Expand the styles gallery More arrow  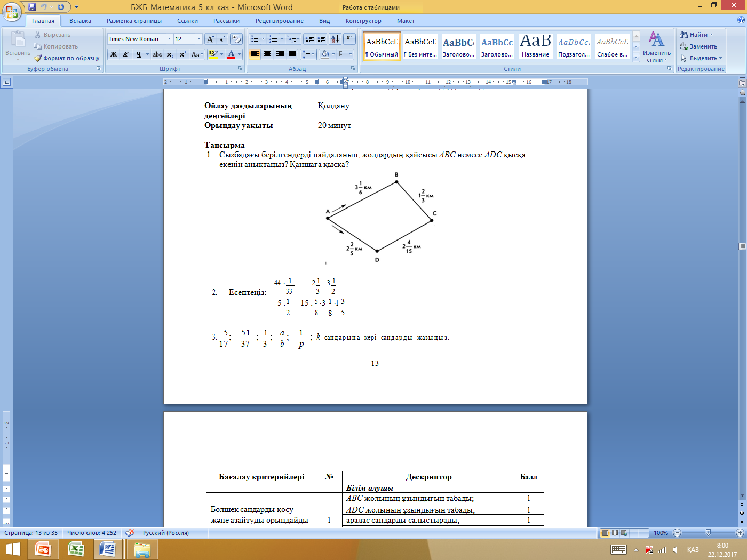(636, 56)
